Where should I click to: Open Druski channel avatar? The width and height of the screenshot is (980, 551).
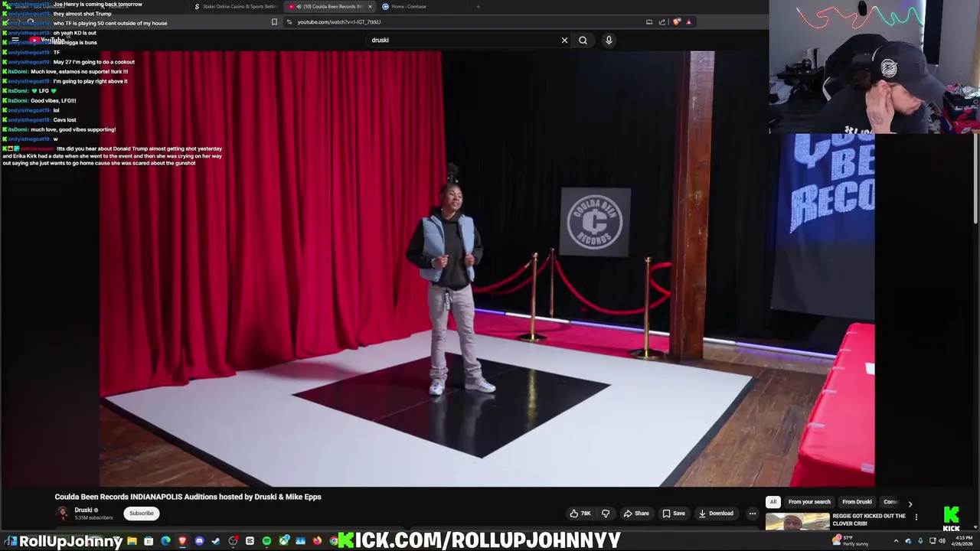click(x=62, y=513)
